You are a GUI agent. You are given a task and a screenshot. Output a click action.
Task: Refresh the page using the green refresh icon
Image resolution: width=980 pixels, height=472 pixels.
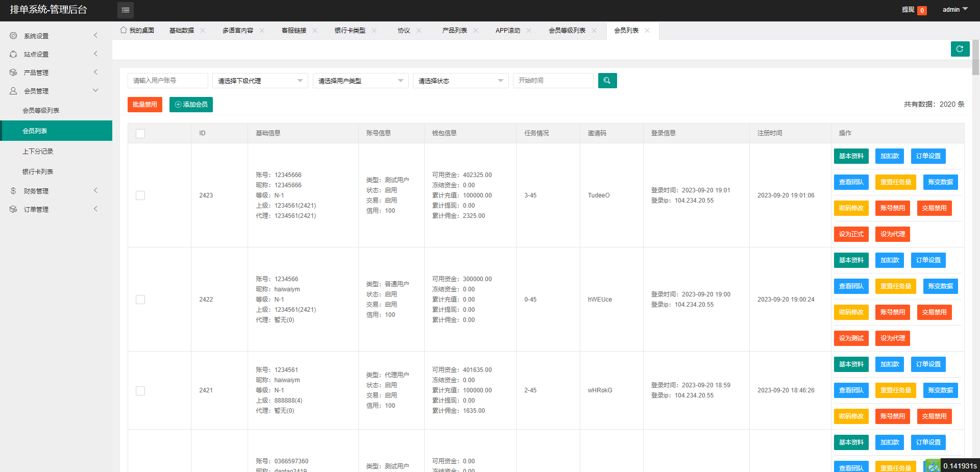[960, 49]
